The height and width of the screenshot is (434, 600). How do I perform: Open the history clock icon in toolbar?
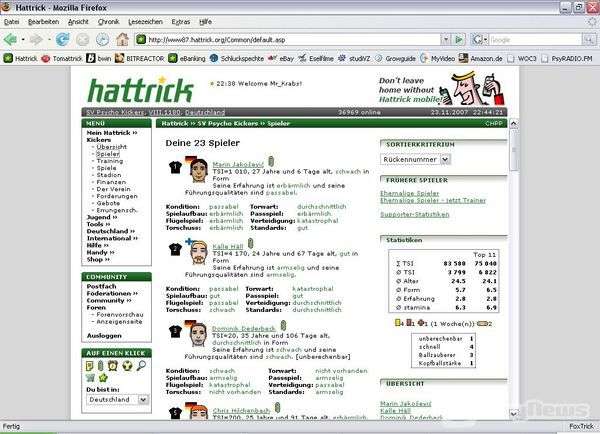[x=102, y=39]
